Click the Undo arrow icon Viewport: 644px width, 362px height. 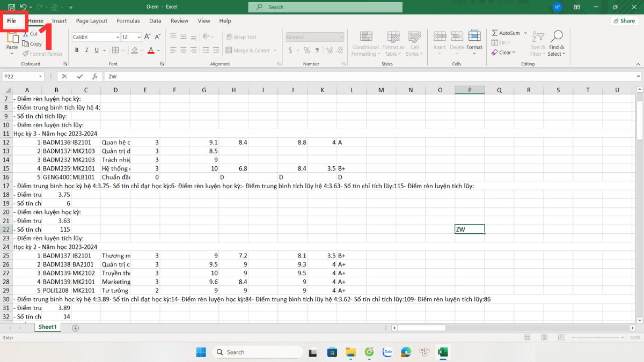pyautogui.click(x=23, y=7)
